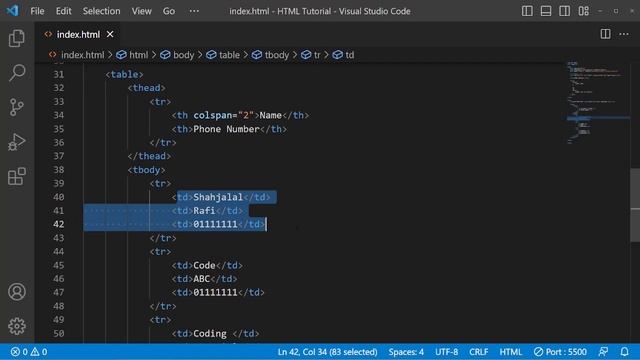Select the index.html editor tab

click(78, 34)
